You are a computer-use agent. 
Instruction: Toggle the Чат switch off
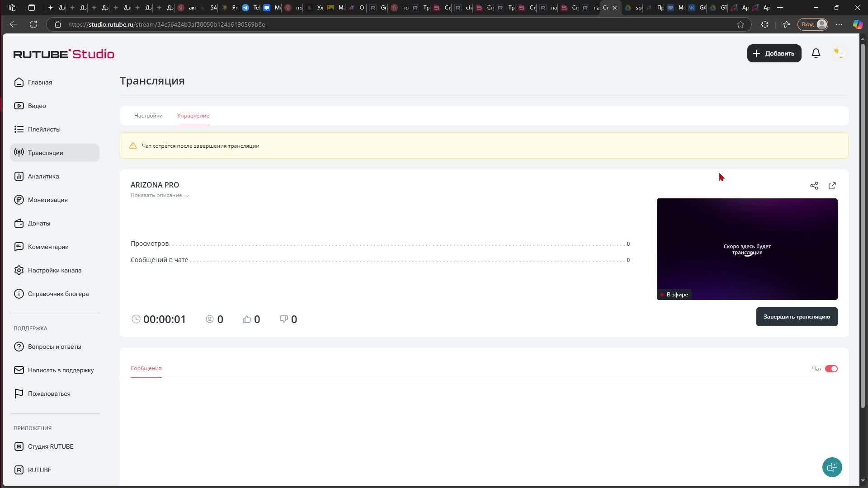(831, 369)
